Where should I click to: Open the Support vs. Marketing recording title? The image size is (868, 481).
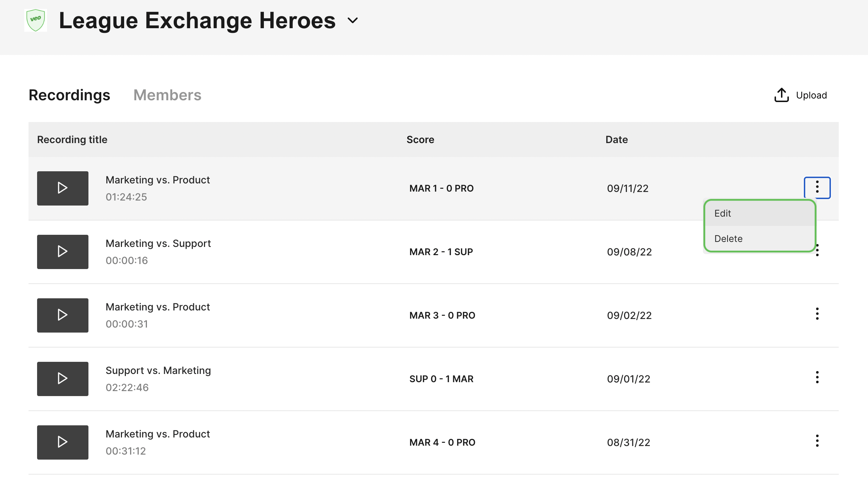tap(158, 370)
